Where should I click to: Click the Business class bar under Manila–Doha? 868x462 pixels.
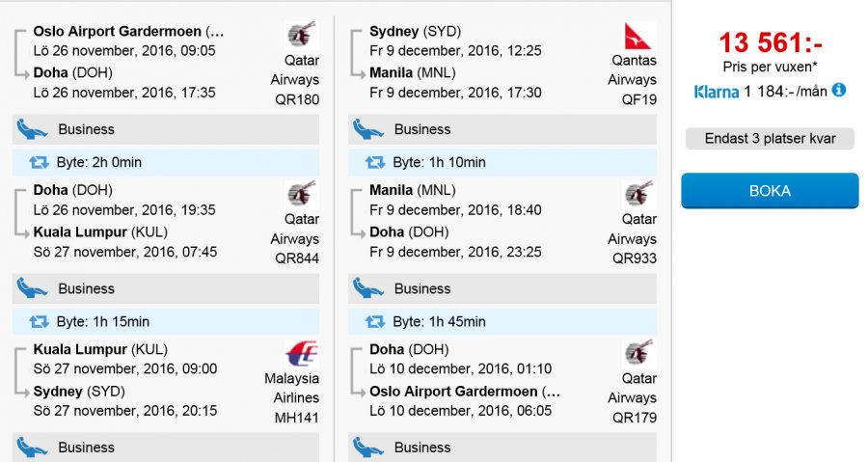pos(502,288)
